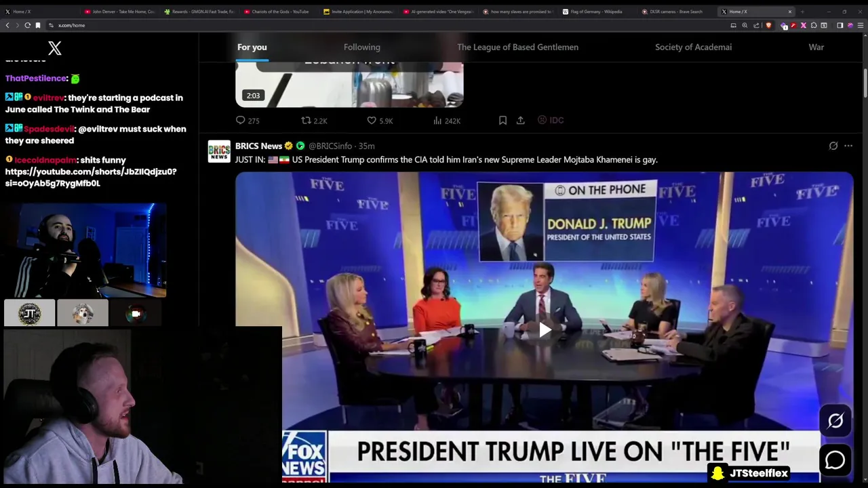Open the Society of Academai tab
The height and width of the screenshot is (488, 868).
(x=693, y=47)
